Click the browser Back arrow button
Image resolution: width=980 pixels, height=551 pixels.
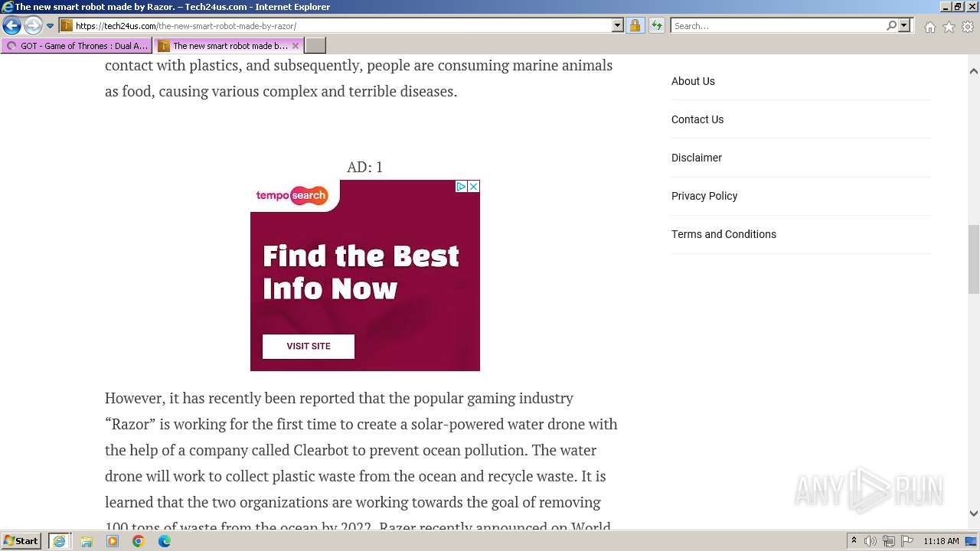[11, 25]
